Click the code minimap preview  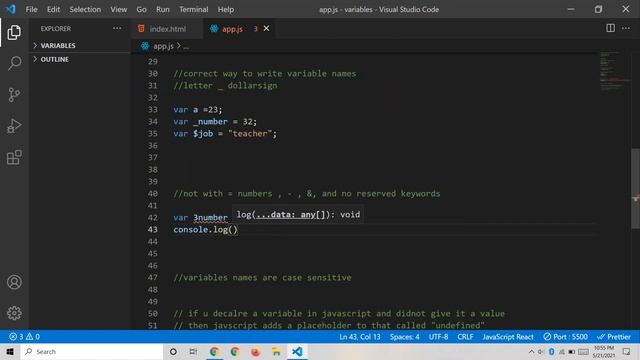[x=614, y=71]
